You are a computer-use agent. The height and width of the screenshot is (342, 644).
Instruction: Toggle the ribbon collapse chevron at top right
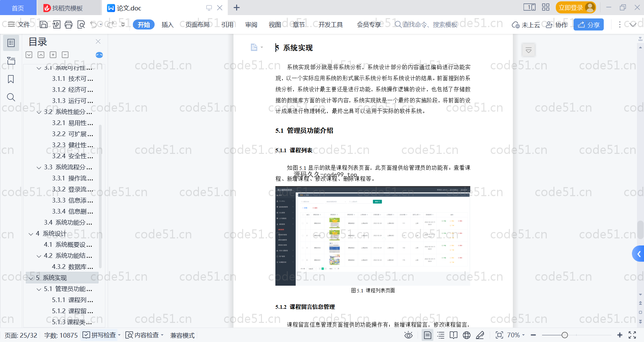coord(633,24)
